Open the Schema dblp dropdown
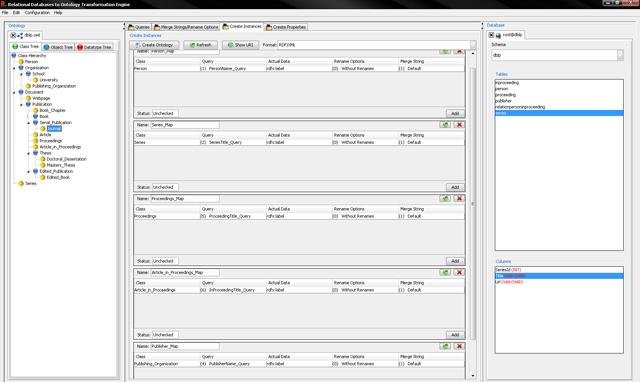The width and height of the screenshot is (640, 382). coord(620,55)
